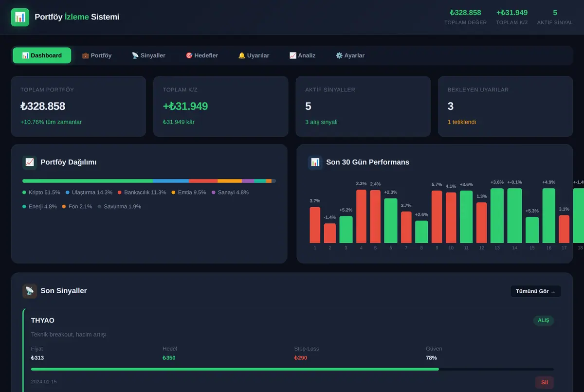Click the THYAO confidence progress bar
This screenshot has height=392, width=584.
point(292,369)
